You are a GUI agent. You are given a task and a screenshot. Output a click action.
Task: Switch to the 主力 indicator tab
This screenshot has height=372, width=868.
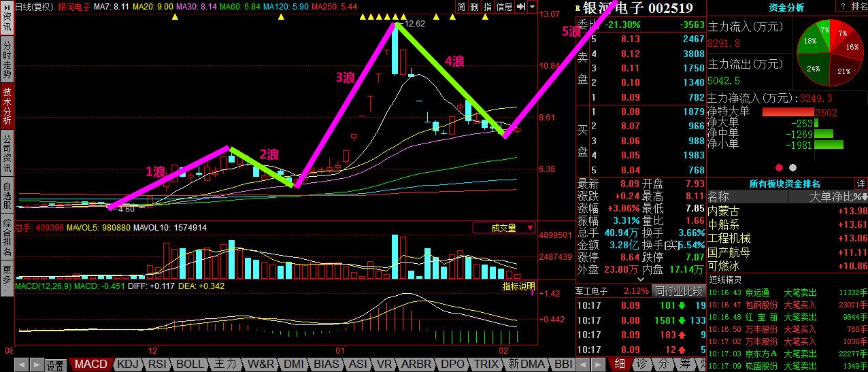(x=225, y=365)
